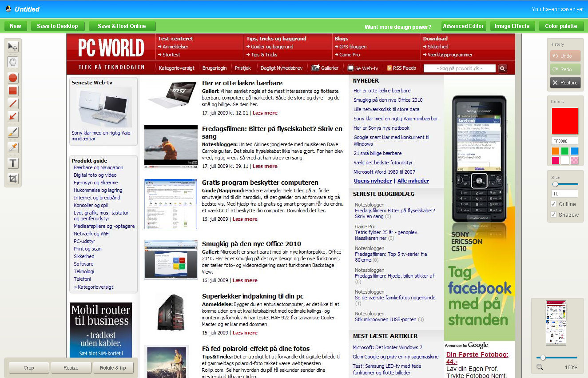Toggle the Outline checkbox
Viewport: 588px width, 378px height.
pos(553,204)
